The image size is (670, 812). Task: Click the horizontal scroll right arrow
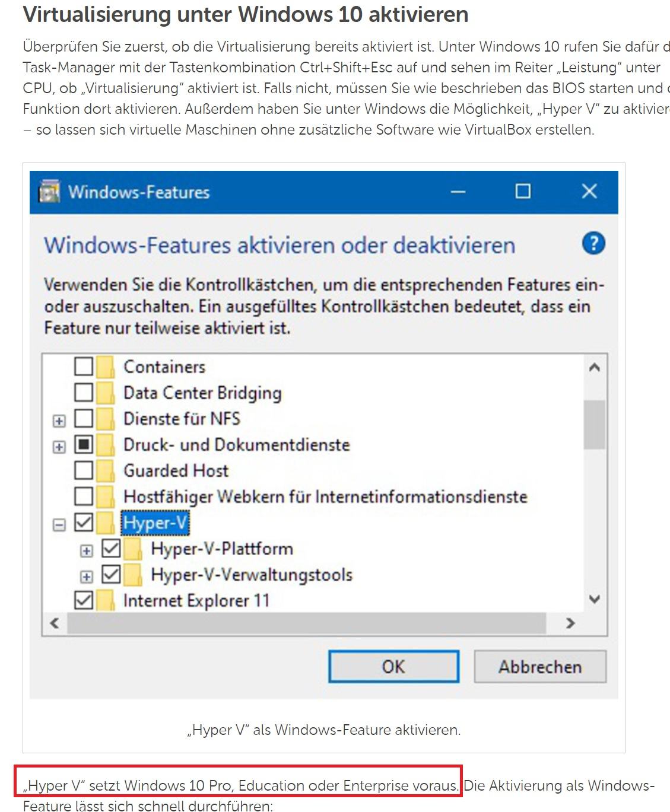point(570,623)
